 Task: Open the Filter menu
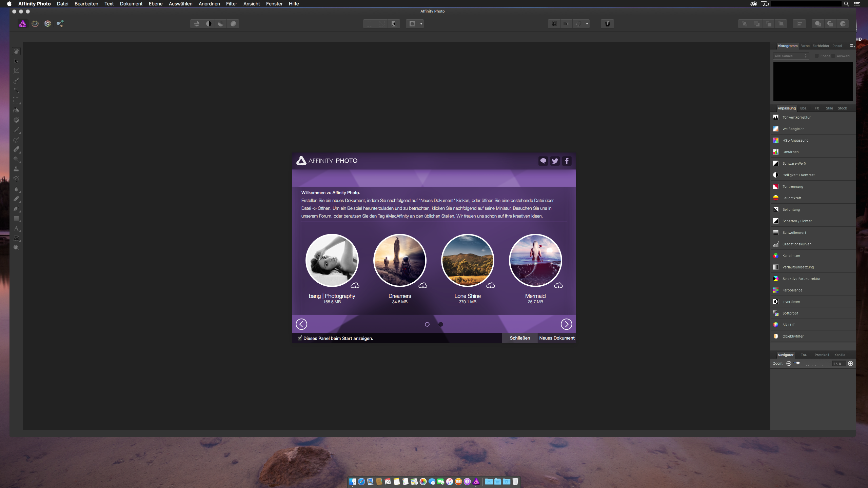point(232,4)
